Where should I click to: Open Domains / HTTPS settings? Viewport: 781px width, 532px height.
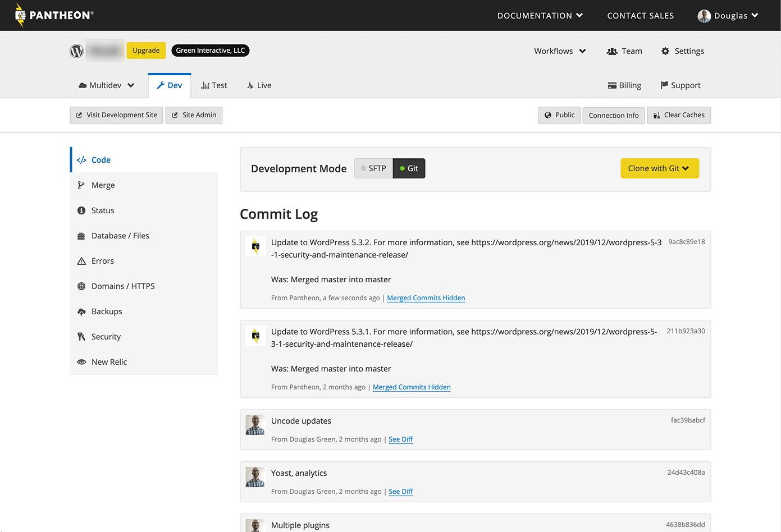pos(122,286)
